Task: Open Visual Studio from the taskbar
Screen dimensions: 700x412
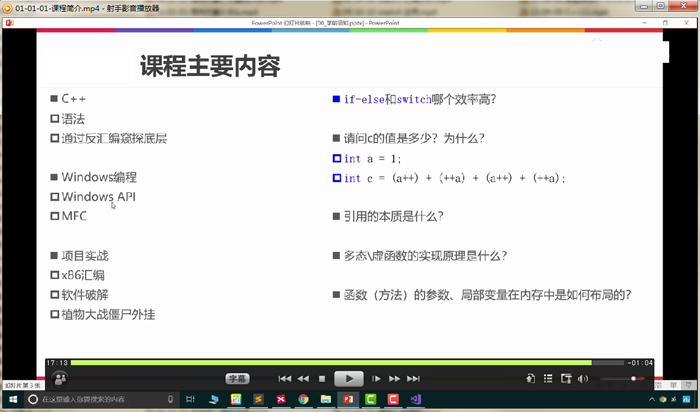Action: pyautogui.click(x=416, y=399)
